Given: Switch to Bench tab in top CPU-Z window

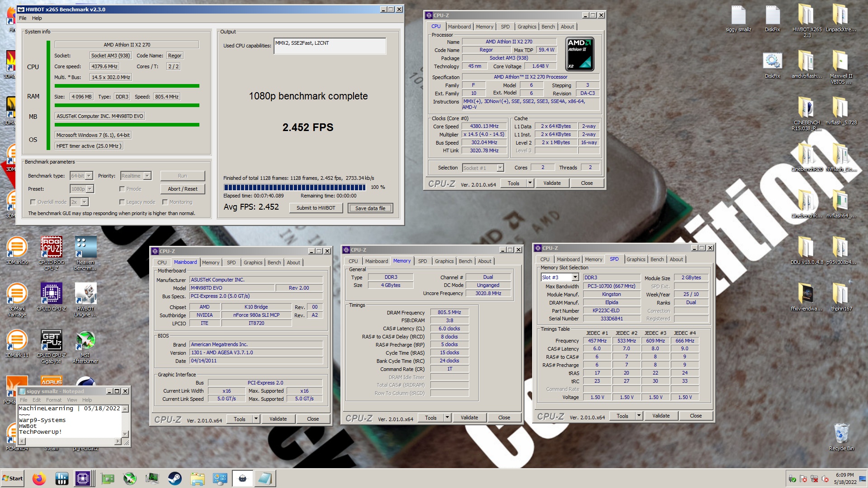Looking at the screenshot, I should tap(548, 27).
